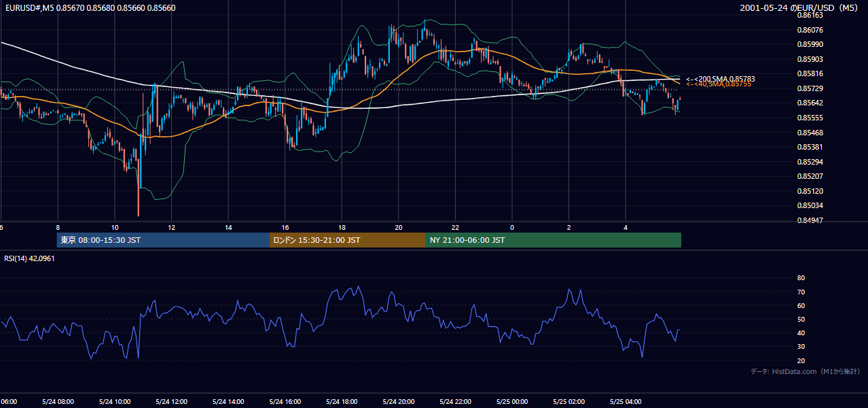Click the bottom time label 5/24 08:00
Screen dimensions: 868x408
[58, 401]
